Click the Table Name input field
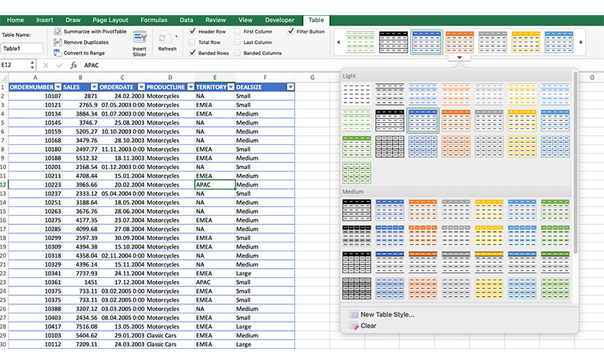The height and width of the screenshot is (364, 604). click(x=22, y=48)
